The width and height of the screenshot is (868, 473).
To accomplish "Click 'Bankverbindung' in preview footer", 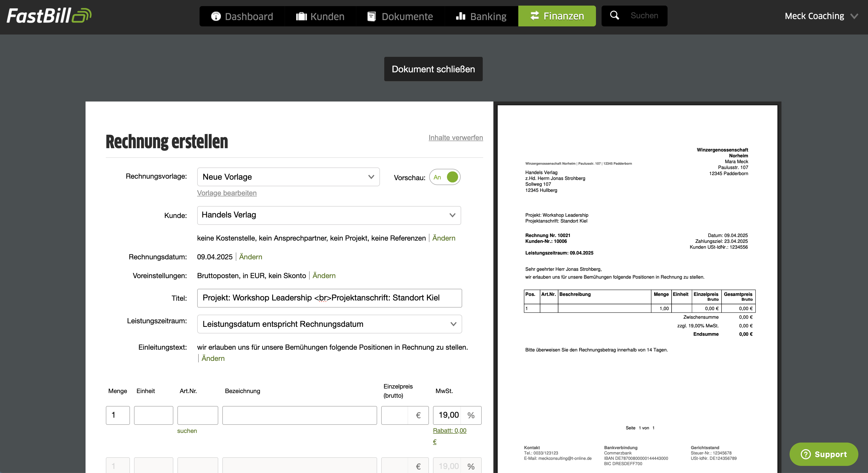I will (621, 448).
